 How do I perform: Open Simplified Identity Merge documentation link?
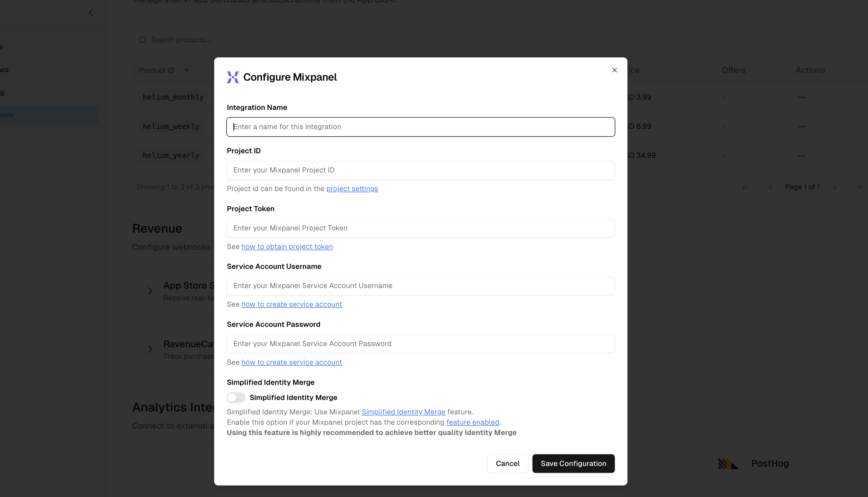(403, 412)
